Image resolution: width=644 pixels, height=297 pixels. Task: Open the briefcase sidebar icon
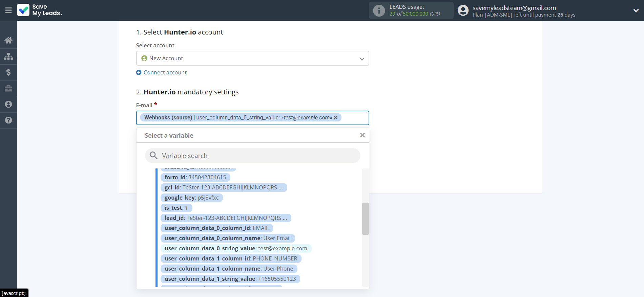click(x=8, y=88)
